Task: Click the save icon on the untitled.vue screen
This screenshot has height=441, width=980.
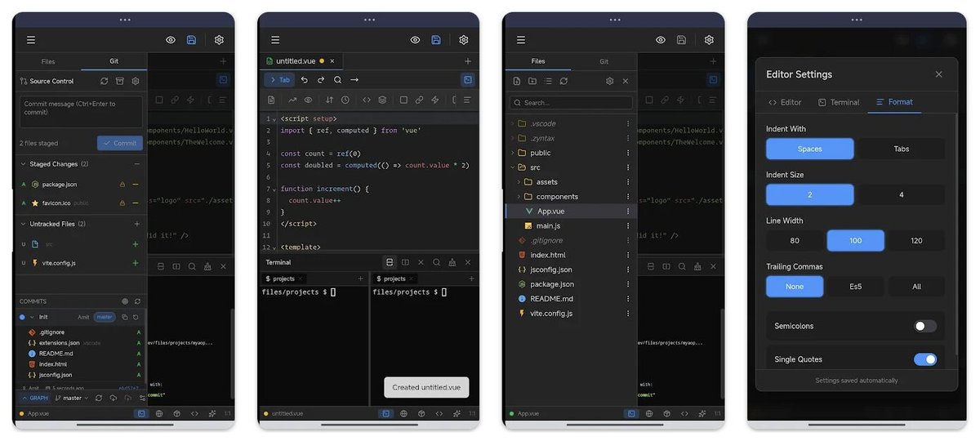Action: (x=436, y=40)
